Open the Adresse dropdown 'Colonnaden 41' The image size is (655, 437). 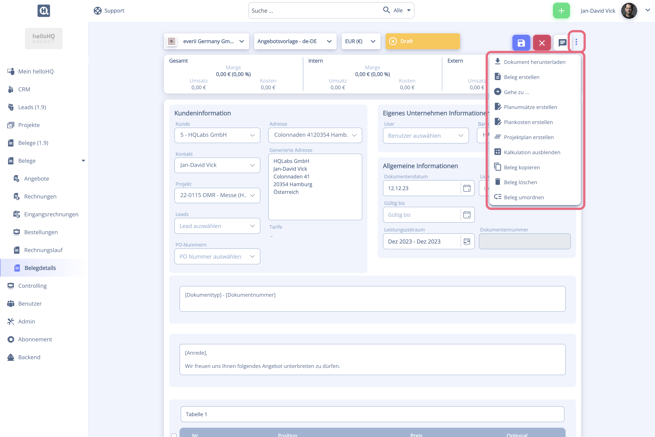coord(315,135)
